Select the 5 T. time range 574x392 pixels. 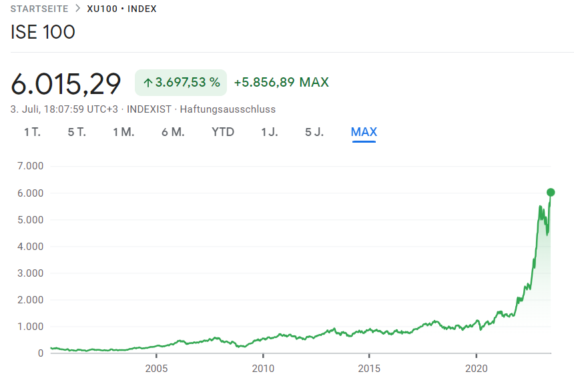[x=77, y=132]
